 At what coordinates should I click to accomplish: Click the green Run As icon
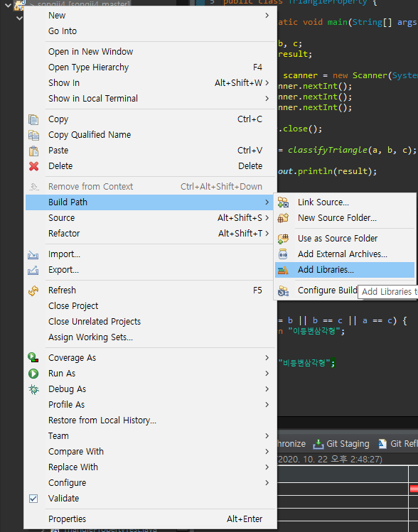click(33, 374)
